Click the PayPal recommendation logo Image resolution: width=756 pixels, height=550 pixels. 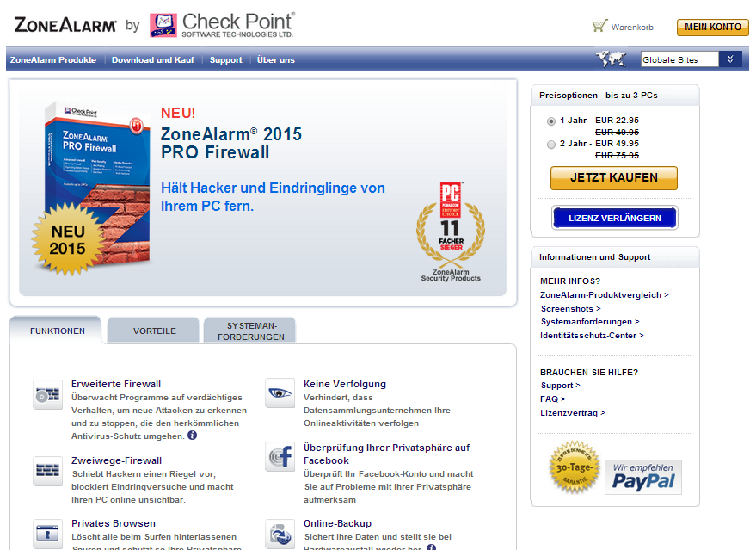[643, 477]
